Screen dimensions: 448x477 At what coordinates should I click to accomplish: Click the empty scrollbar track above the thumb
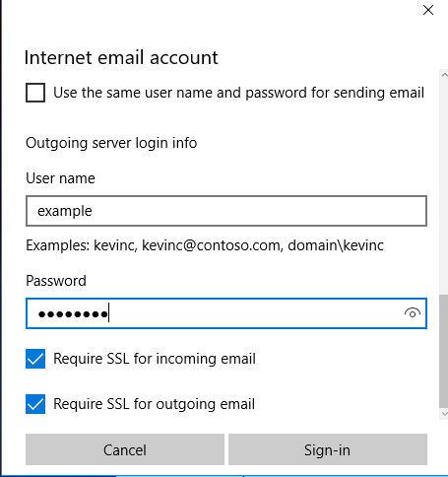tap(444, 187)
